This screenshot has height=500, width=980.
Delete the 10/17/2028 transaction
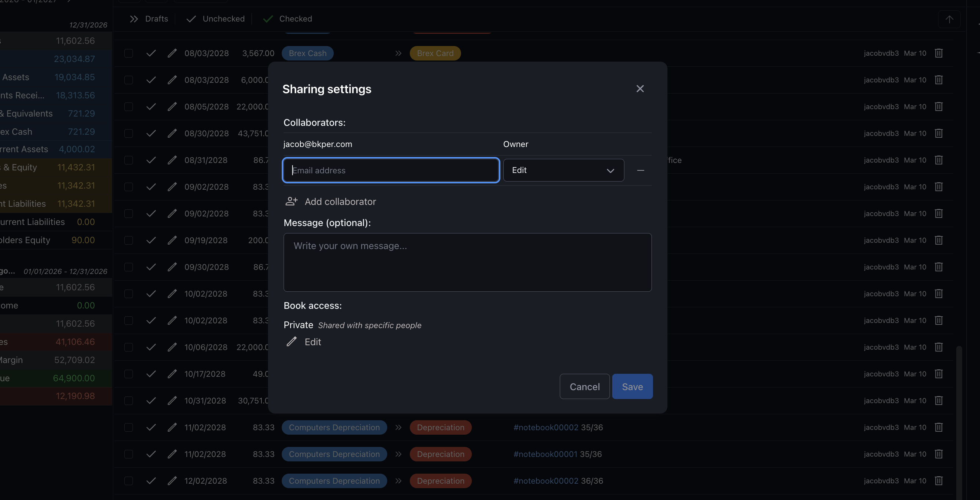point(938,374)
